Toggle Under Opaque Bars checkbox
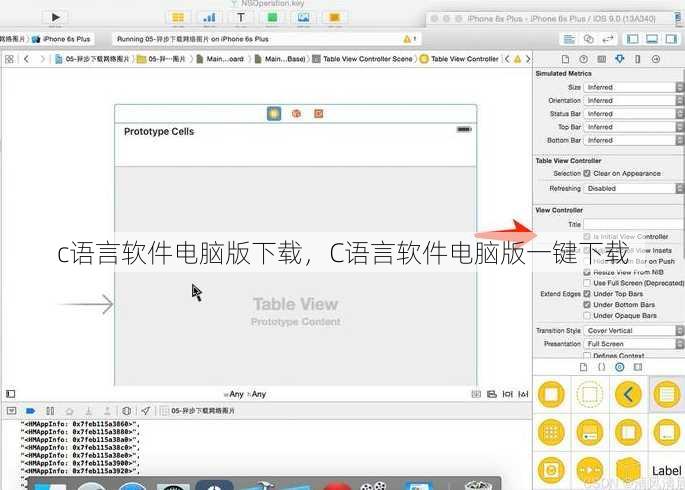Screen dimensions: 685x490 (587, 315)
